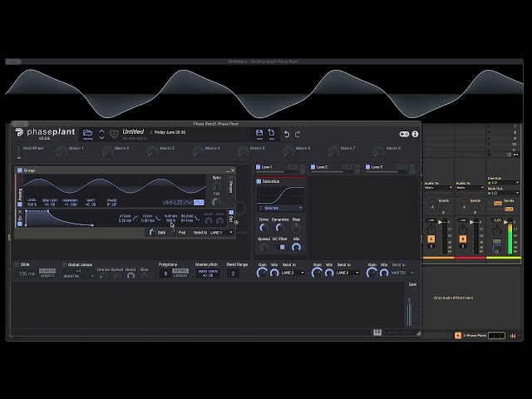Toggle the Group enable square
The image size is (532, 399).
pyautogui.click(x=20, y=170)
